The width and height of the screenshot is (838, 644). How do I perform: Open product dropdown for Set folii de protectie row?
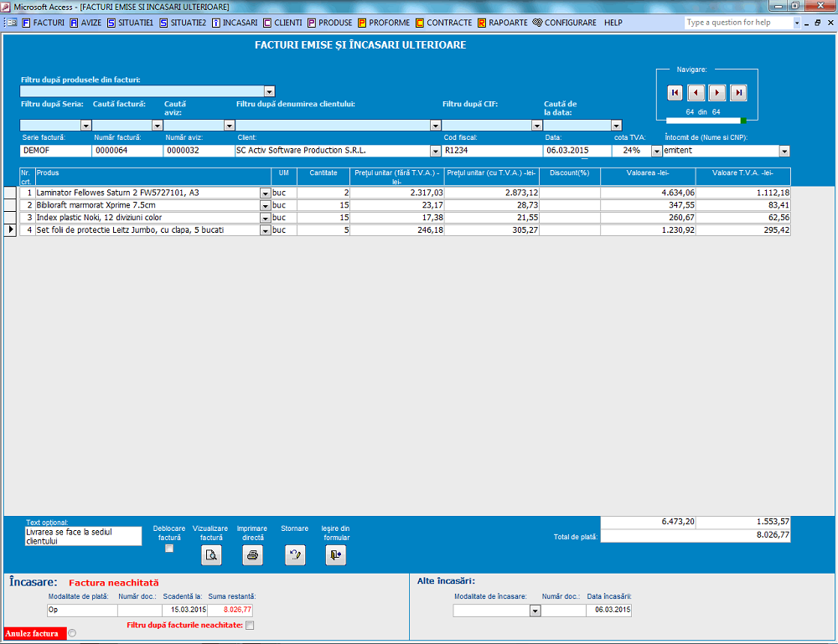[265, 230]
